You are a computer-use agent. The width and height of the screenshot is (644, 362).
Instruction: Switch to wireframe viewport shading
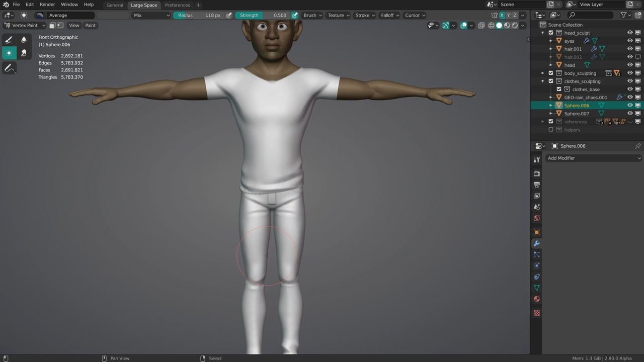click(491, 25)
